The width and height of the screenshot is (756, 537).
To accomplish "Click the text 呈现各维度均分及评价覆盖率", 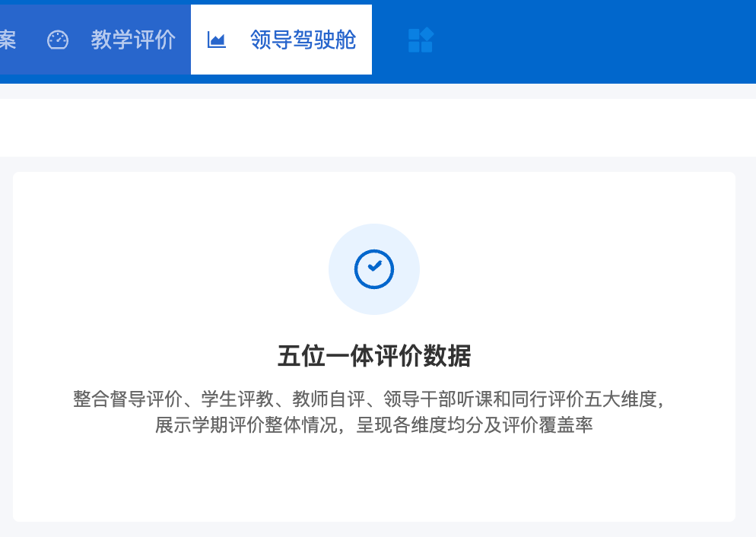I will click(475, 424).
